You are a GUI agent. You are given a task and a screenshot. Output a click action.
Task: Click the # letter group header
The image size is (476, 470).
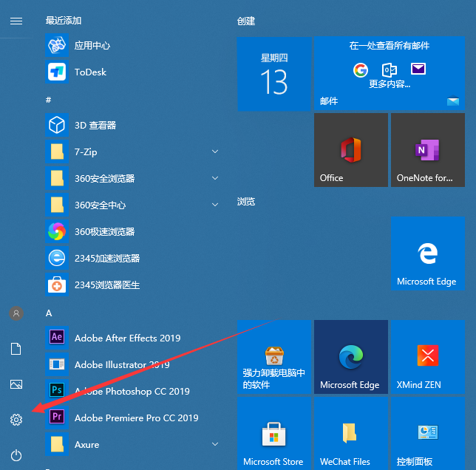(x=49, y=100)
